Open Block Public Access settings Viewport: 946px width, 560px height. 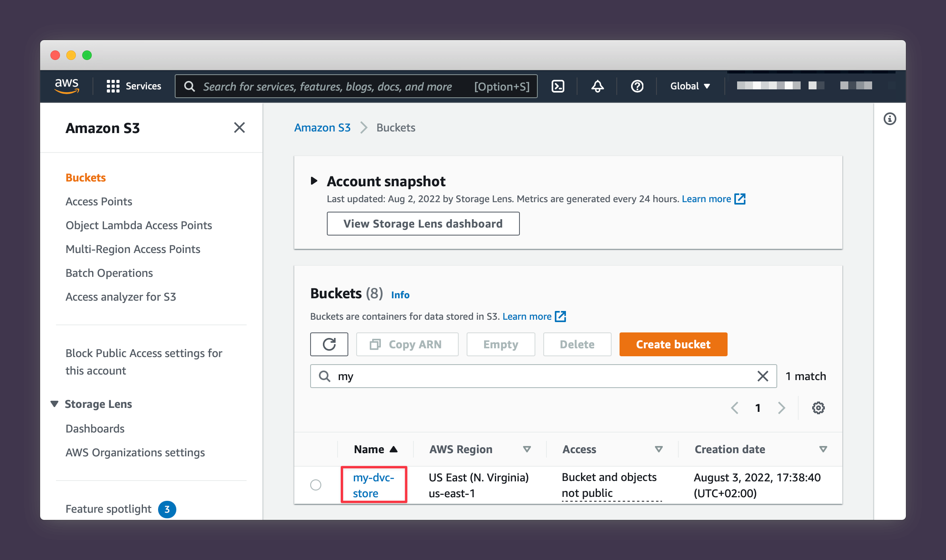coord(143,362)
